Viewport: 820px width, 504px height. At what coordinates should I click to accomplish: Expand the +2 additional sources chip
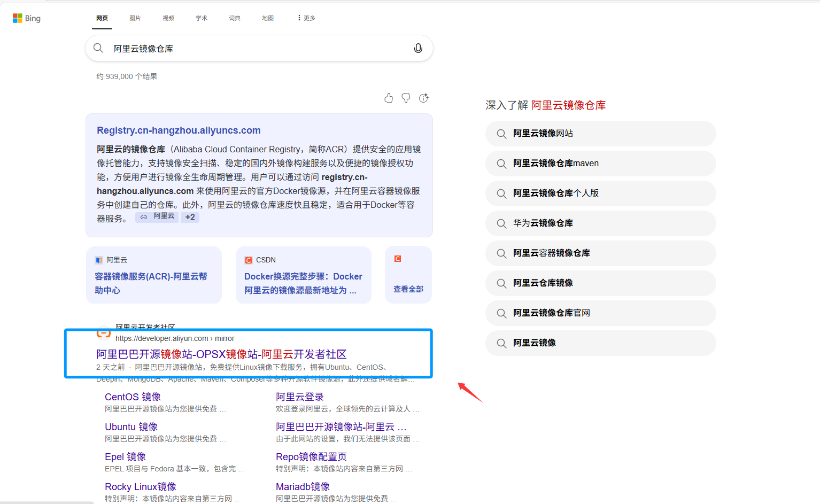[x=190, y=217]
